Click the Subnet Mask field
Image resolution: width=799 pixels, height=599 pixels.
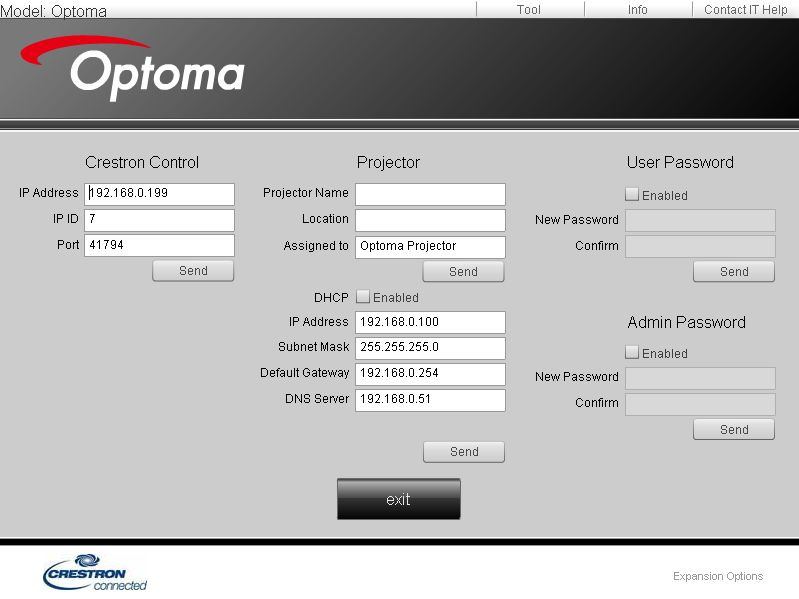(430, 348)
